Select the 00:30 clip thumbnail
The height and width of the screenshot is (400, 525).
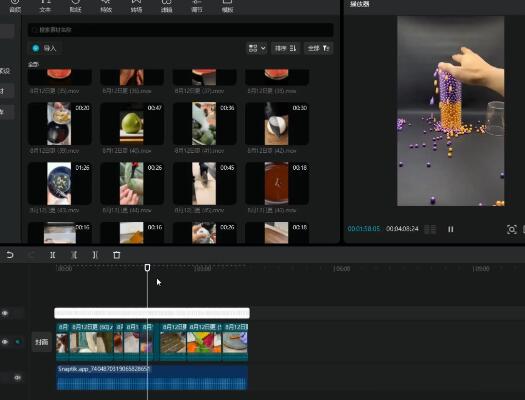click(277, 124)
